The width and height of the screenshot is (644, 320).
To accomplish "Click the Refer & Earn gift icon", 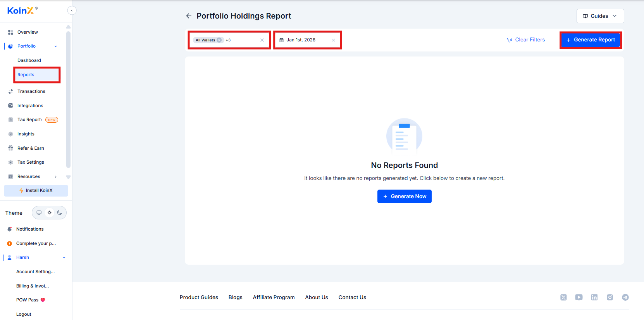I will (x=10, y=148).
